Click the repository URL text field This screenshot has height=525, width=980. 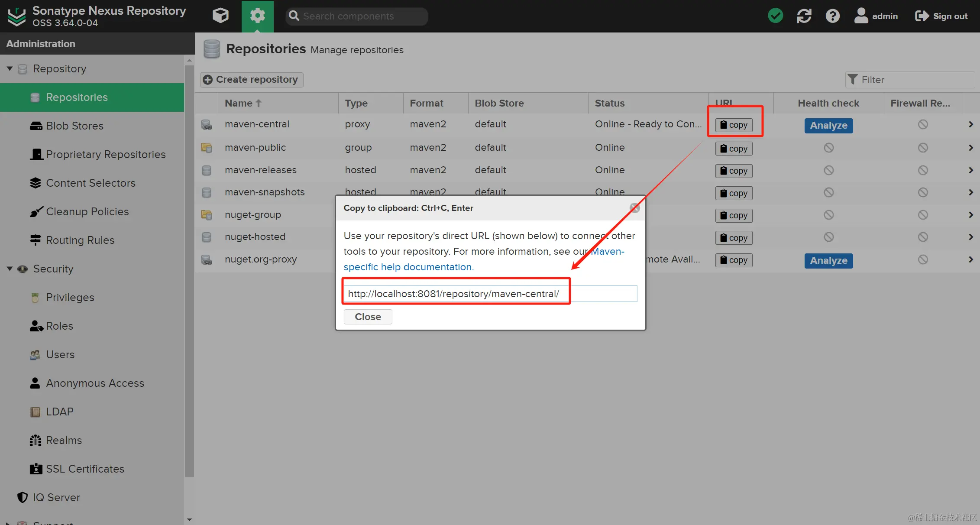click(490, 294)
